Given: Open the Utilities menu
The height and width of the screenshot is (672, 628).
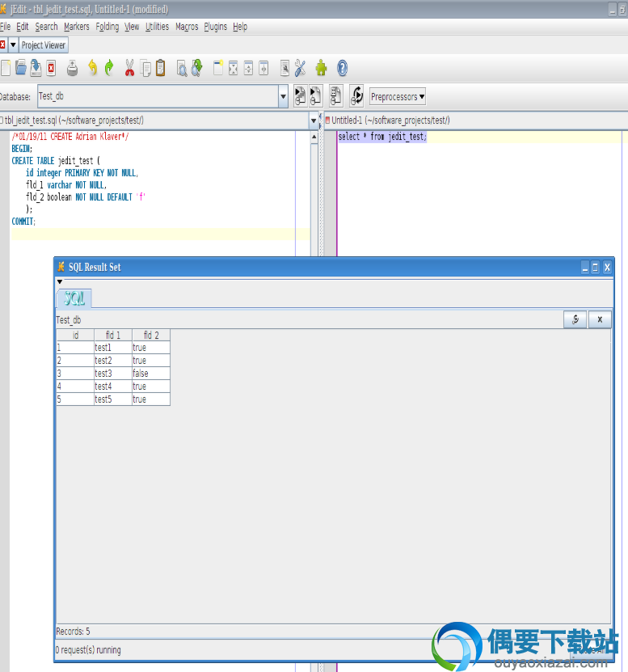Looking at the screenshot, I should [158, 27].
